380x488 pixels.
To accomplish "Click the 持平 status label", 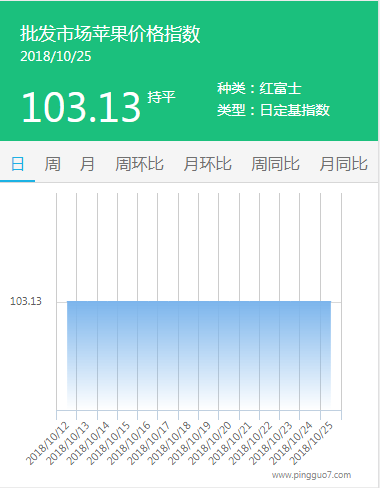I will tap(161, 97).
